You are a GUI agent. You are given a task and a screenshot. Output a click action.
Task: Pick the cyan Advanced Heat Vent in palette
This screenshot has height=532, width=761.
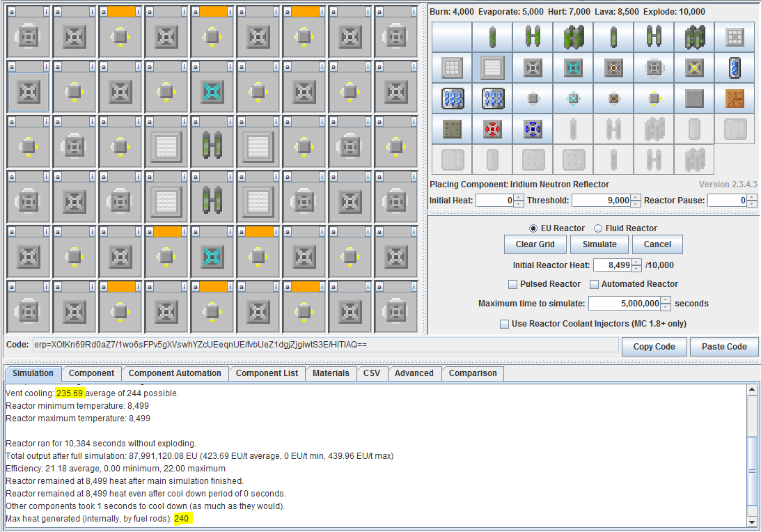coord(573,68)
